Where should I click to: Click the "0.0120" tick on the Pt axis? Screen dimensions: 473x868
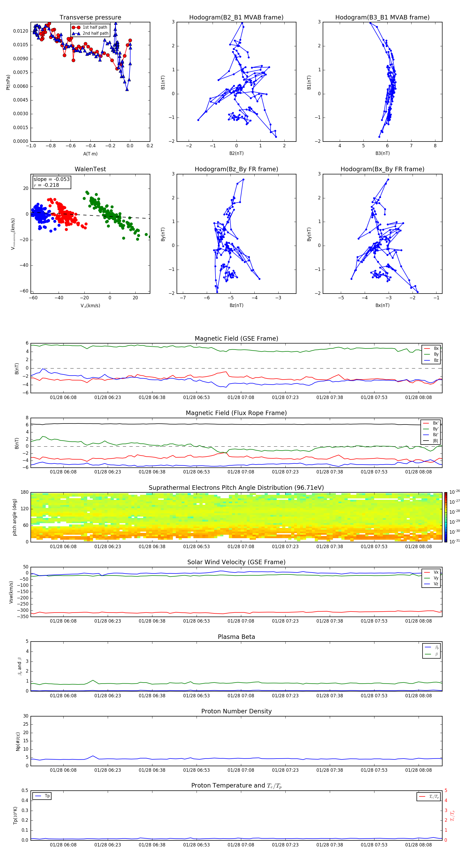click(x=21, y=31)
